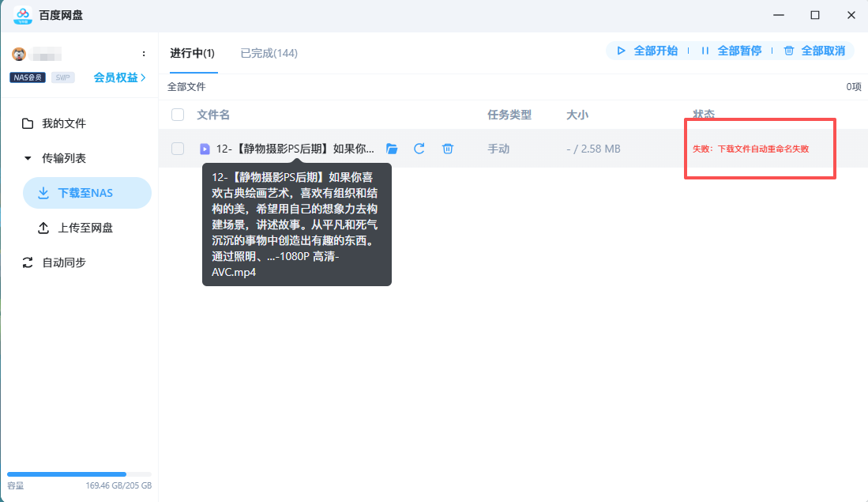Open 会员权益 link

(x=119, y=77)
